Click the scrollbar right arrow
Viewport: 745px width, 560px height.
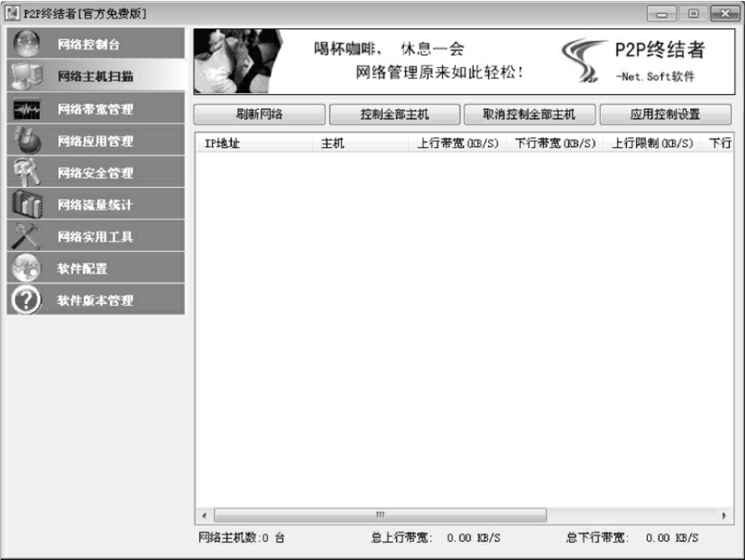[724, 515]
